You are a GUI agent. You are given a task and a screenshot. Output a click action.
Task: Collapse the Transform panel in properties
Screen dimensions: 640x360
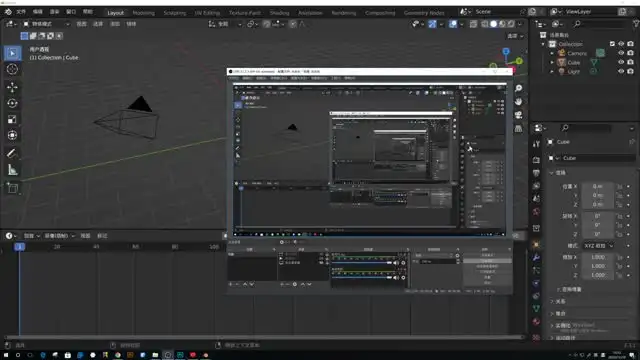coord(551,173)
